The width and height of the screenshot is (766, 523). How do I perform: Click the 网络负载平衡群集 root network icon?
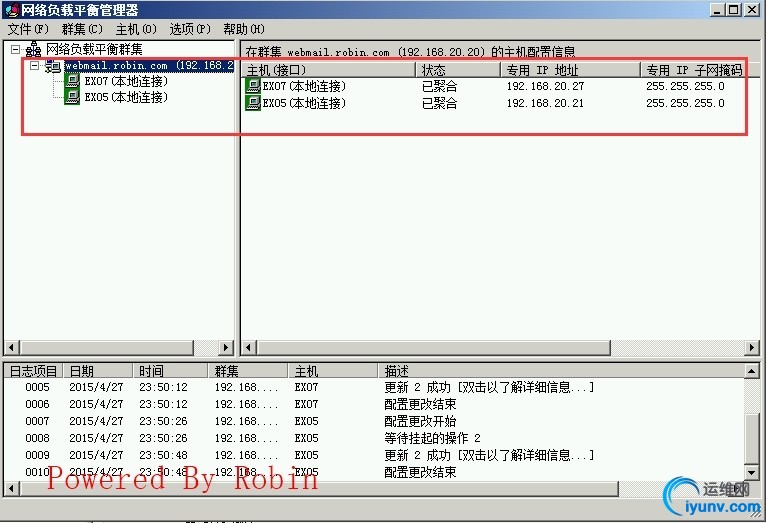33,49
